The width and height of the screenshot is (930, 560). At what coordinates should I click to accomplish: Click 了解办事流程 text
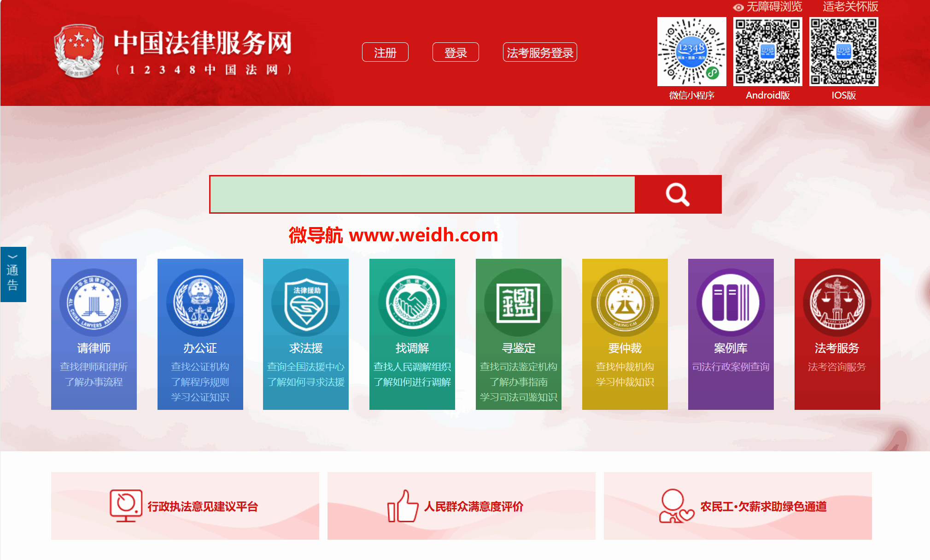pos(94,382)
